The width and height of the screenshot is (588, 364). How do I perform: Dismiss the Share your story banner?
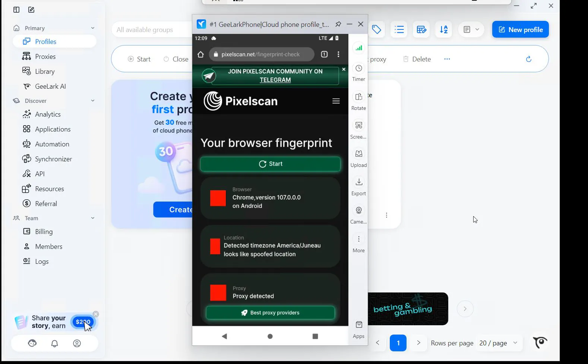tap(96, 314)
